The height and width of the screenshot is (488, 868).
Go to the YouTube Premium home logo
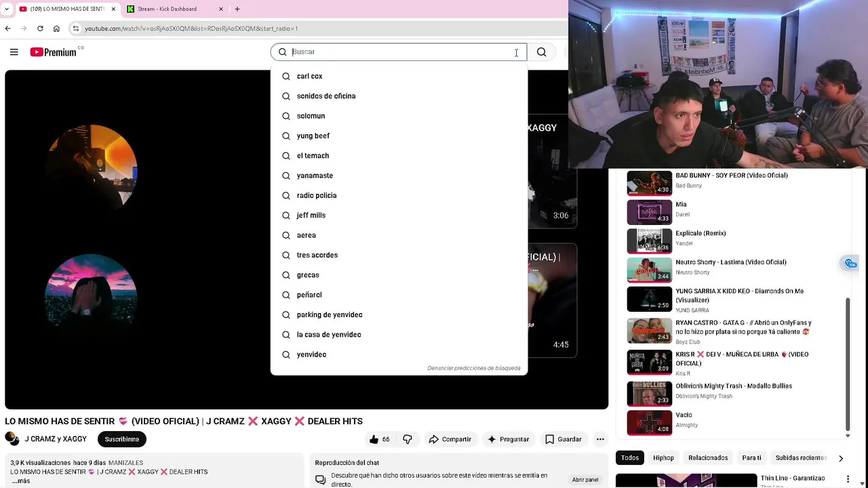click(54, 52)
